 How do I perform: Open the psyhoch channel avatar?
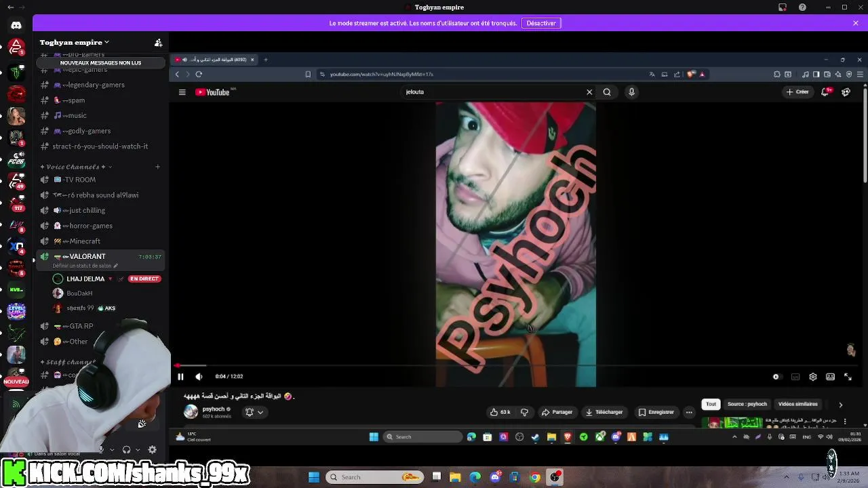(x=191, y=411)
